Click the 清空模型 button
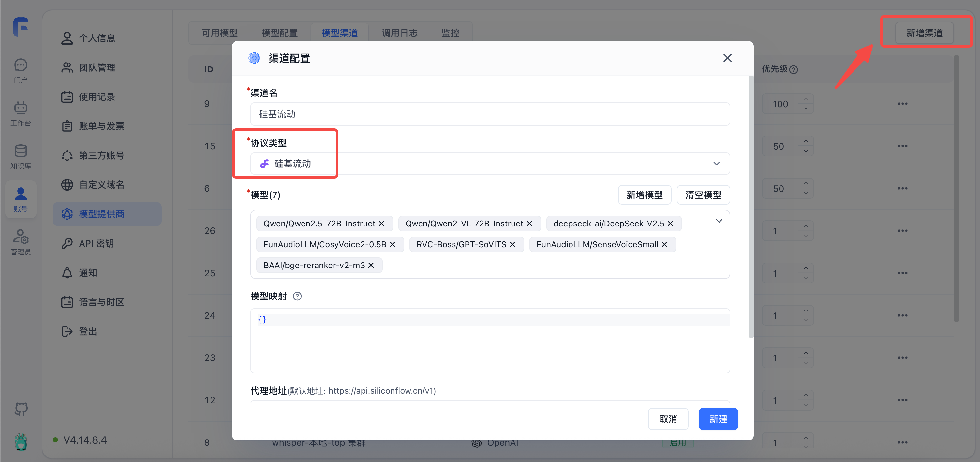The image size is (980, 462). [703, 195]
